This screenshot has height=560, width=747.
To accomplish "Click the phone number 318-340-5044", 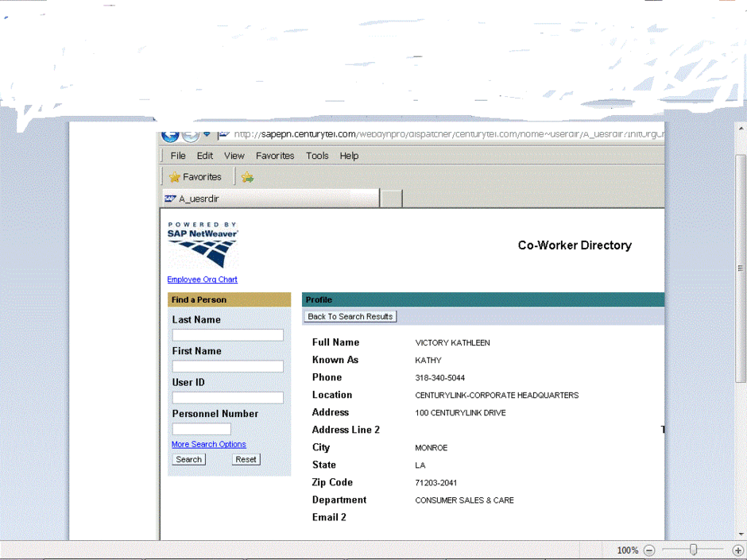I will (x=439, y=378).
